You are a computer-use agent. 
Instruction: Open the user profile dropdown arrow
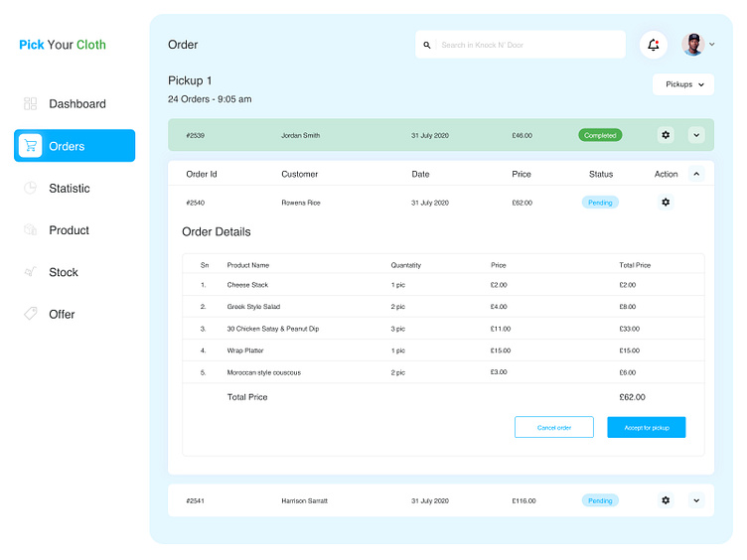click(x=711, y=45)
